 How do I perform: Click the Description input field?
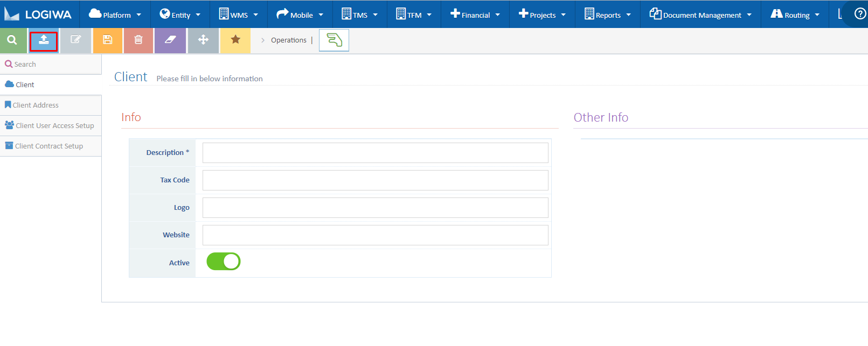point(375,153)
